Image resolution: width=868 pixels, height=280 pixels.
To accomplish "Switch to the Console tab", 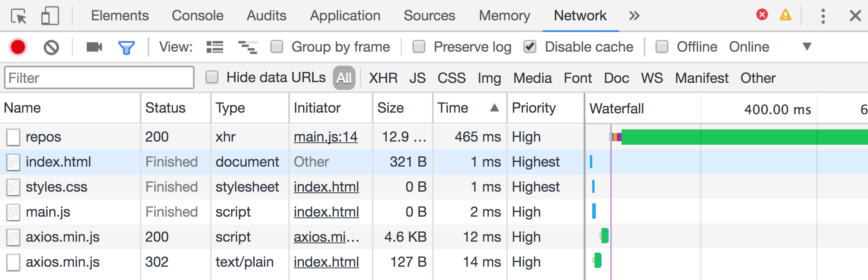I will pyautogui.click(x=197, y=16).
